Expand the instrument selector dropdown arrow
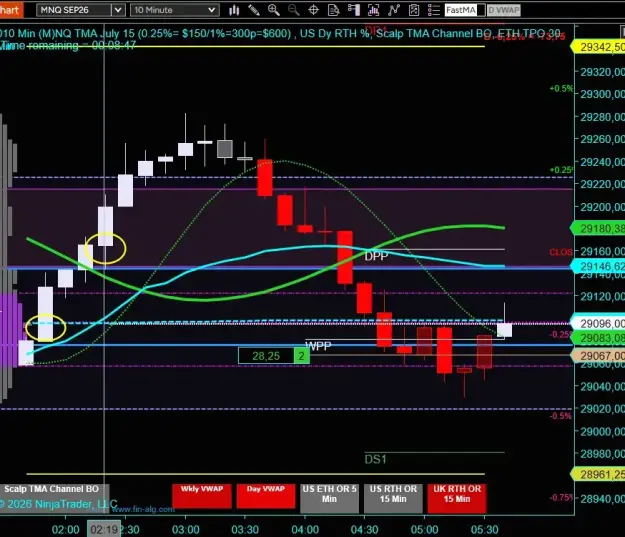Image resolution: width=625 pixels, height=537 pixels. (x=118, y=10)
